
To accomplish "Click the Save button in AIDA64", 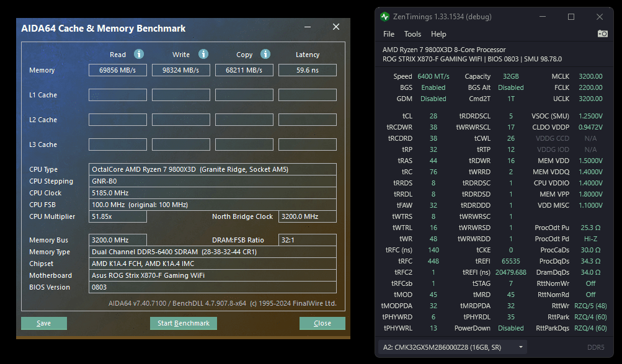I will click(43, 323).
